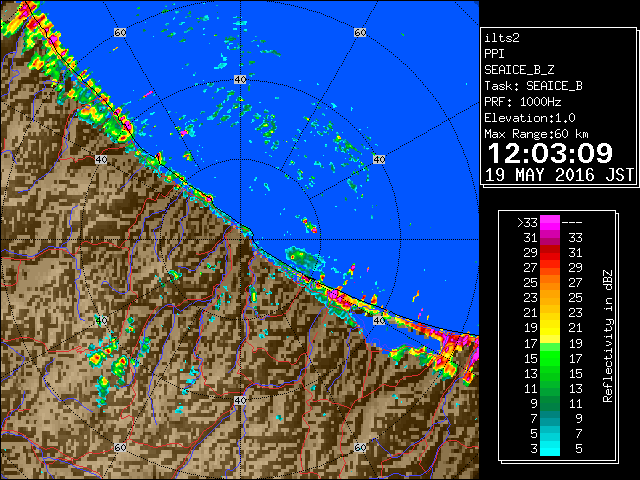Click the '60' ring label north-northeast
640x480 pixels.
tap(360, 32)
